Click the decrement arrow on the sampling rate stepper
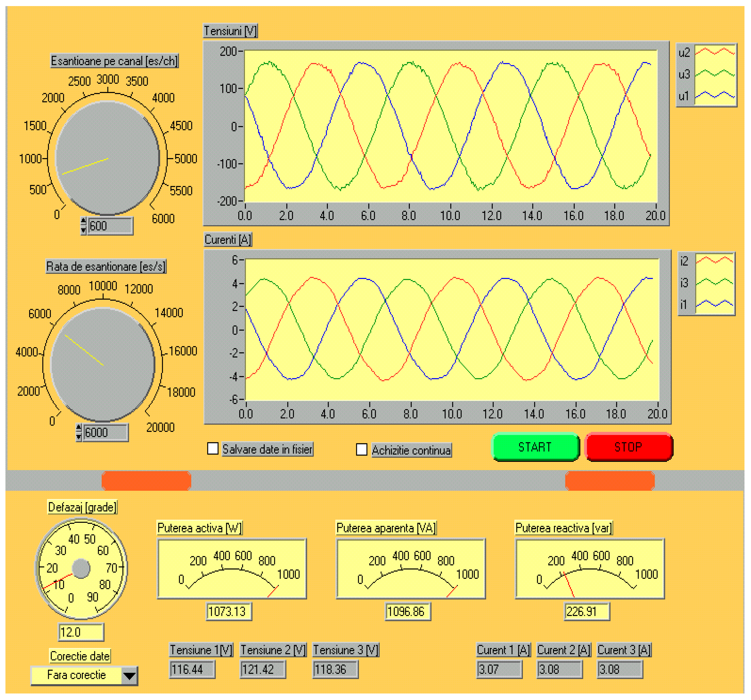Viewport: 751px width, 700px height. click(x=79, y=437)
